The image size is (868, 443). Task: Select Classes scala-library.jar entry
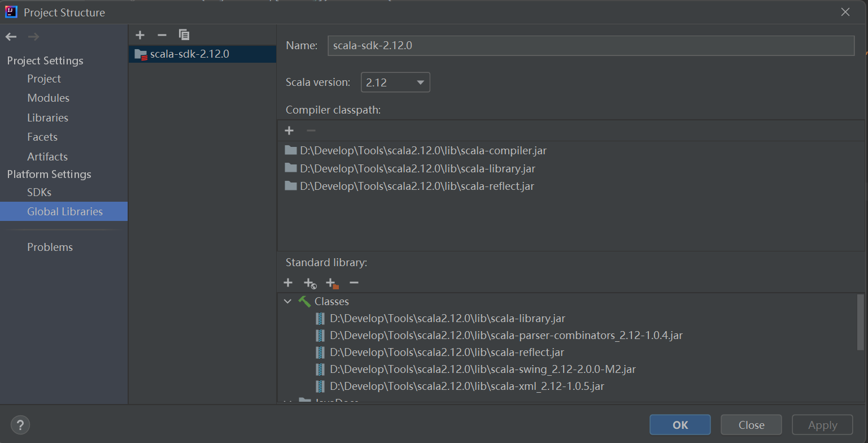447,318
